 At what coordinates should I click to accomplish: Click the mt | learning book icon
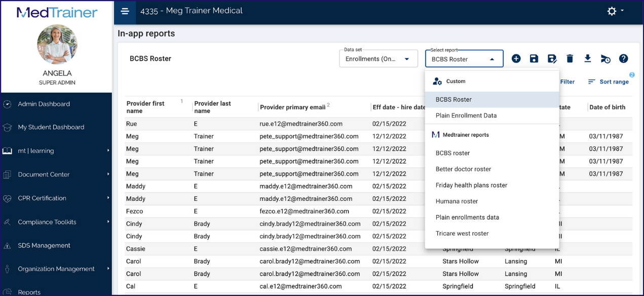pos(7,151)
